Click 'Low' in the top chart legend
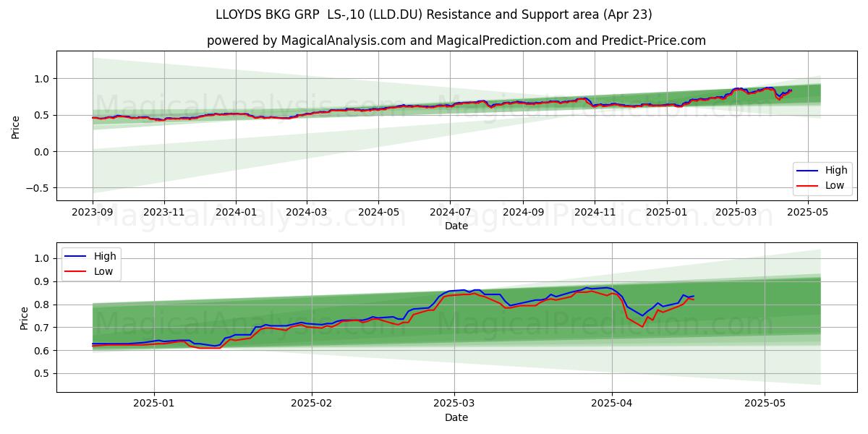868x434 pixels. 835,185
